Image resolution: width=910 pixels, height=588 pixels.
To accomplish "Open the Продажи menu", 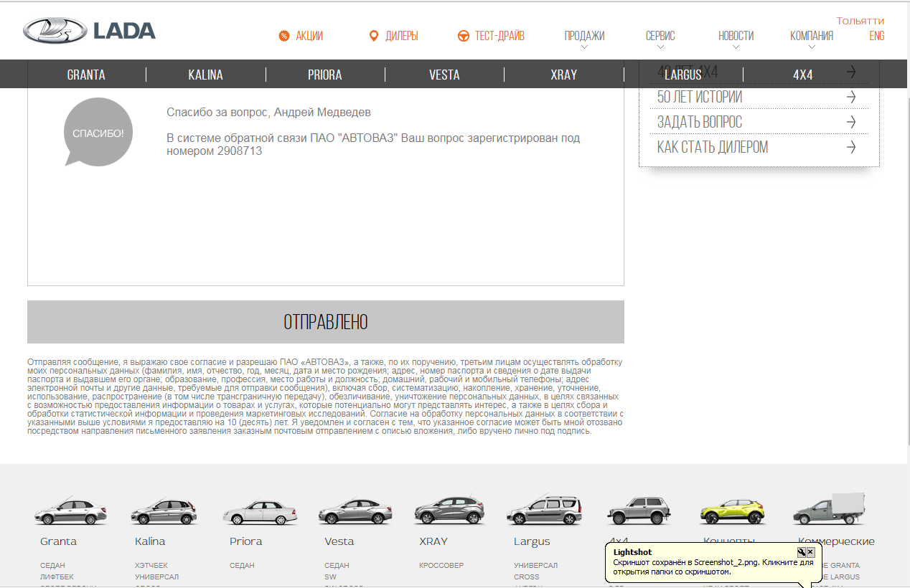I will 584,36.
